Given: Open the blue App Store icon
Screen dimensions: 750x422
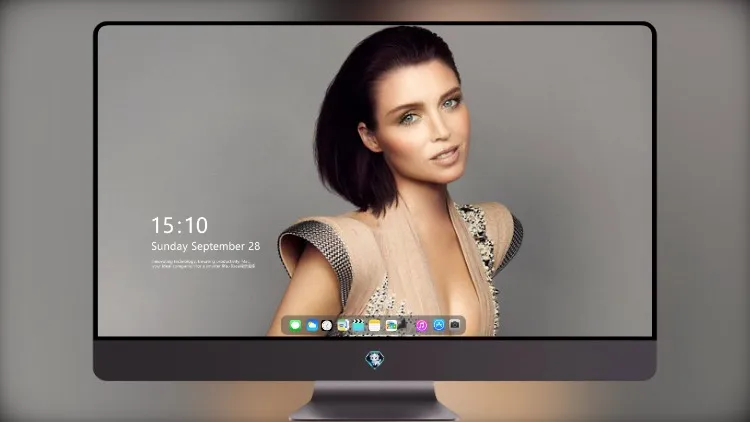Looking at the screenshot, I should 439,325.
